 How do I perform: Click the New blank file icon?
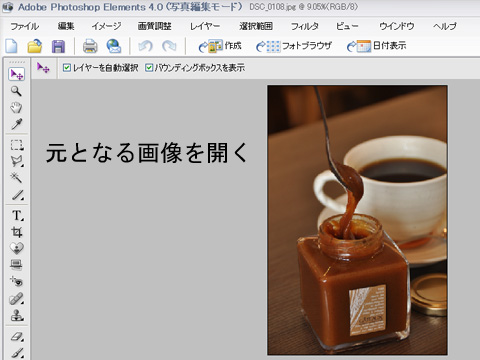(11, 46)
